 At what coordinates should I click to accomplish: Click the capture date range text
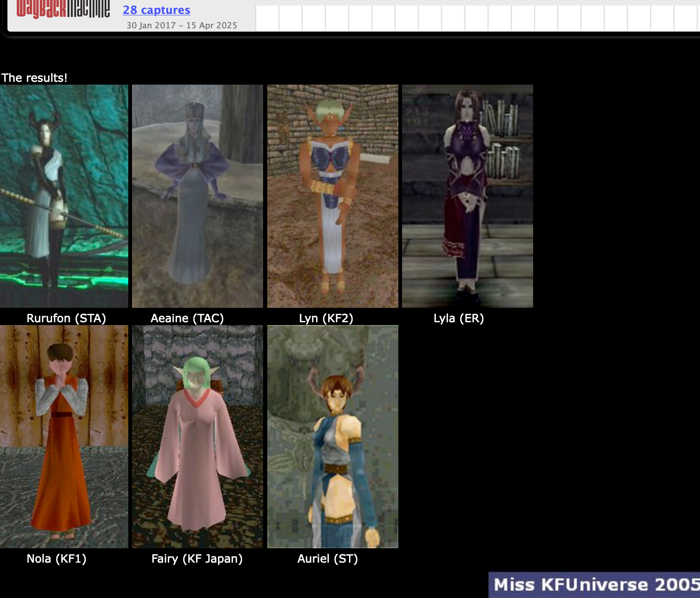[182, 26]
